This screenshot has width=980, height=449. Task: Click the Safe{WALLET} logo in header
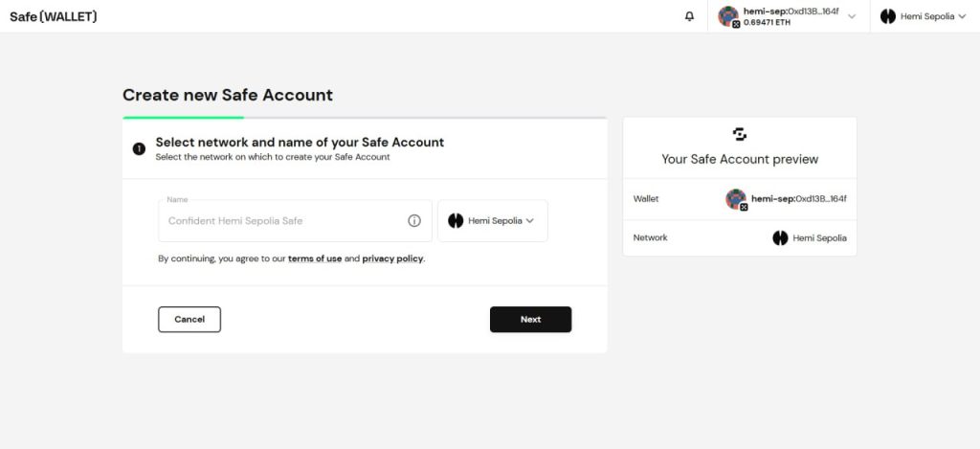point(54,16)
